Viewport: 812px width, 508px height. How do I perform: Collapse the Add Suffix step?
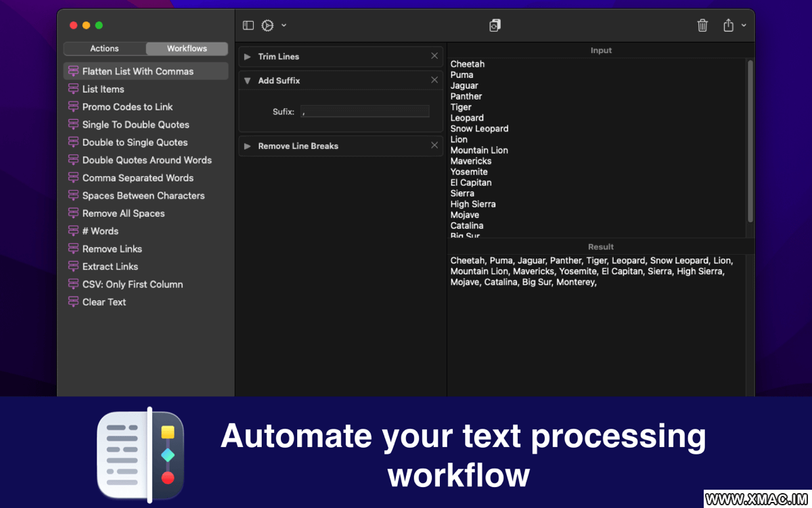coord(248,81)
